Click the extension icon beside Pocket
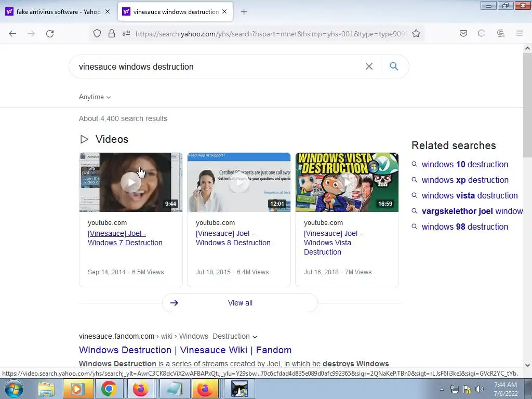 click(x=482, y=33)
